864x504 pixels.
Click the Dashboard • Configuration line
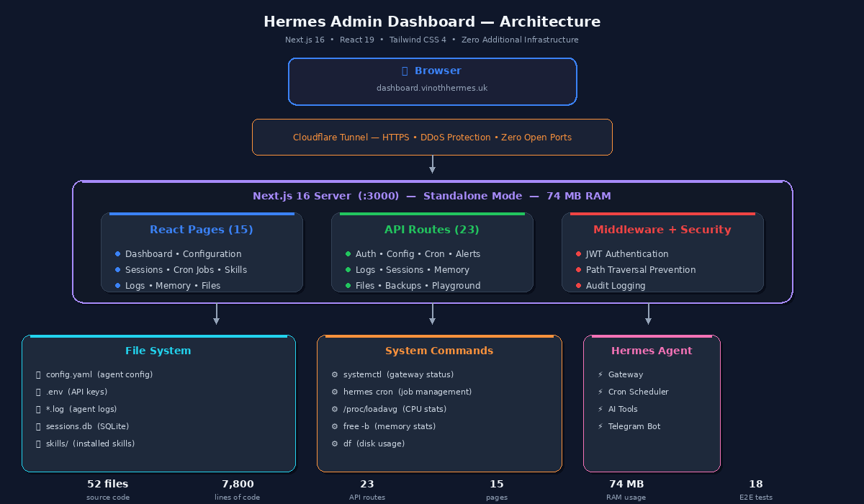[x=183, y=254]
